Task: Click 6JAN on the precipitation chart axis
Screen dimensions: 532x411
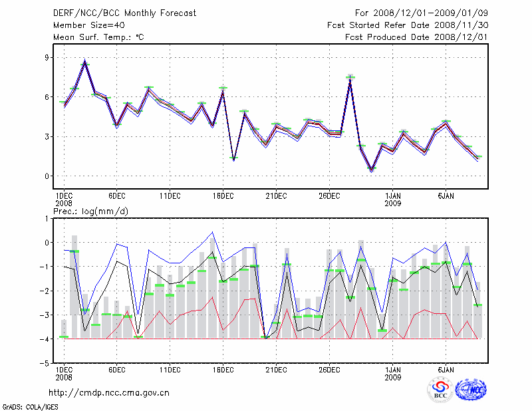Action: click(x=446, y=369)
